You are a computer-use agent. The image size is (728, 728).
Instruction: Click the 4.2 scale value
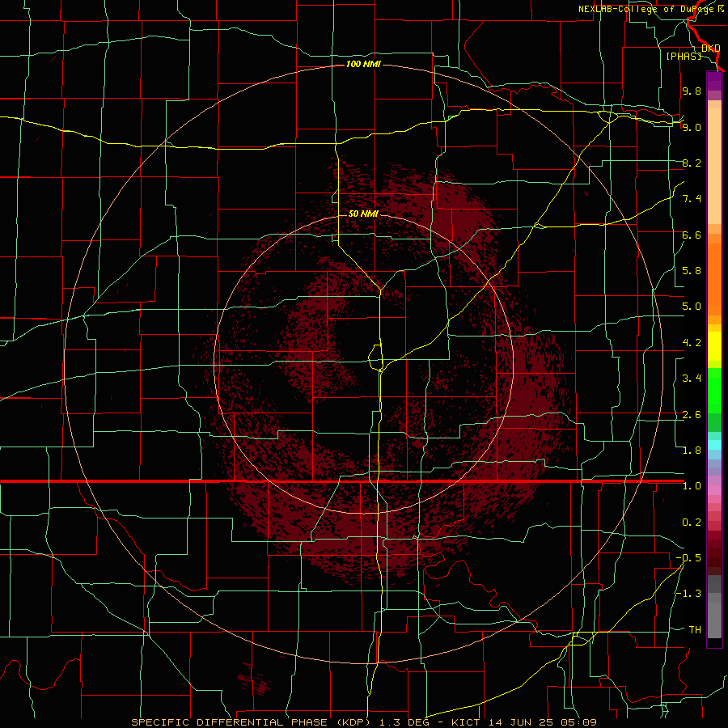pyautogui.click(x=692, y=343)
